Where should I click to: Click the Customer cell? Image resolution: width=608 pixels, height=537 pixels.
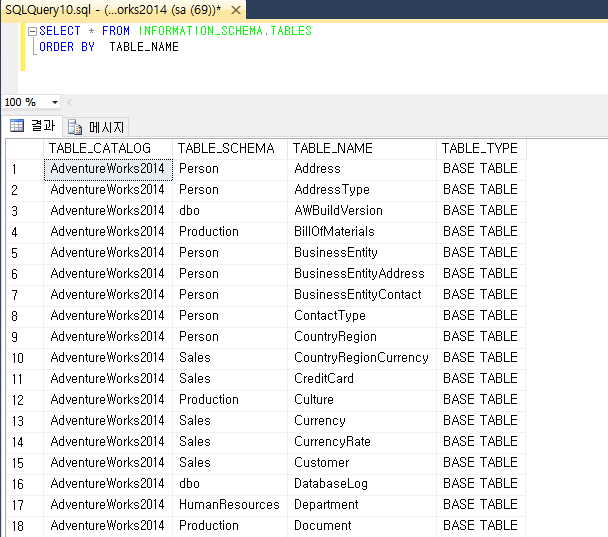(362, 463)
